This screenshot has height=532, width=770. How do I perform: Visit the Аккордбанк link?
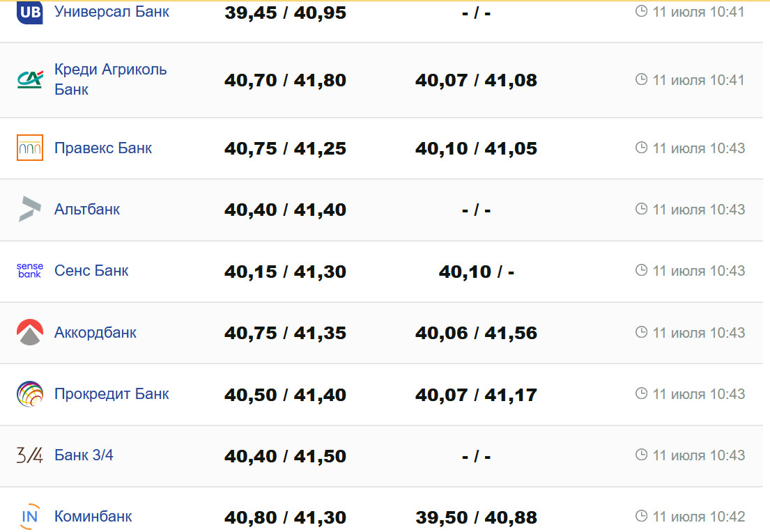coord(95,332)
